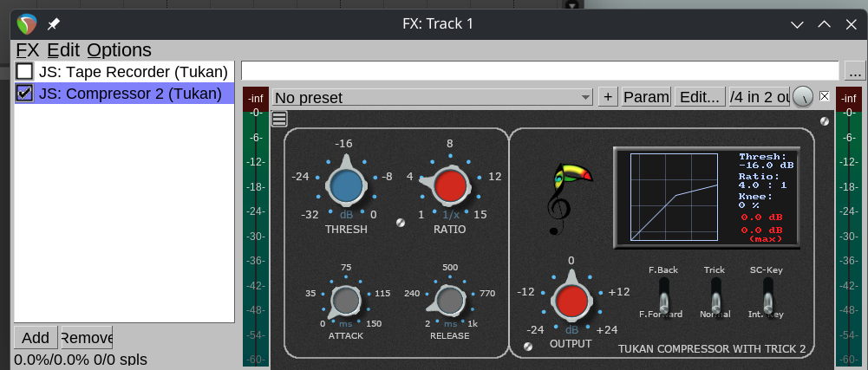Open the plugin's hamburger menu icon
This screenshot has width=868, height=370.
(279, 120)
